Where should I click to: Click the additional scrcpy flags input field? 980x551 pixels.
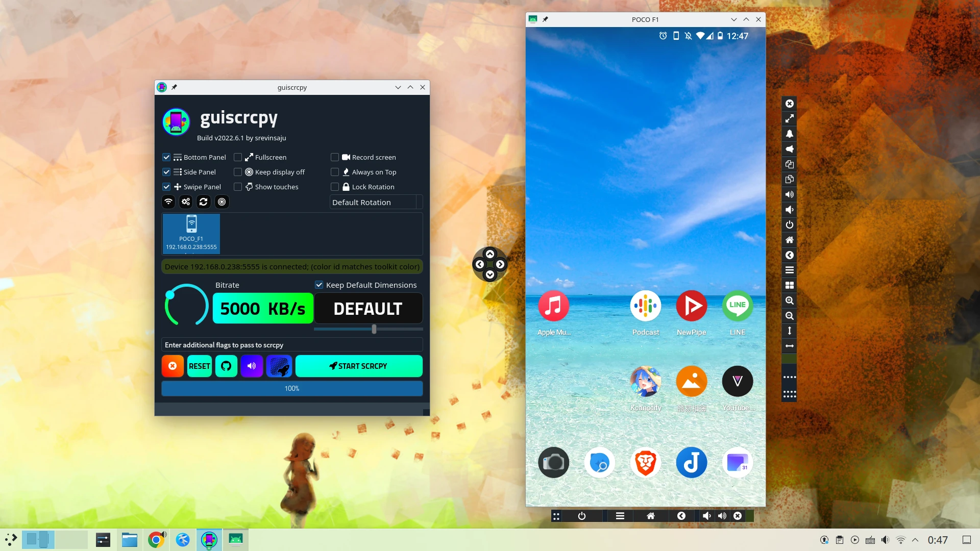[x=292, y=345]
